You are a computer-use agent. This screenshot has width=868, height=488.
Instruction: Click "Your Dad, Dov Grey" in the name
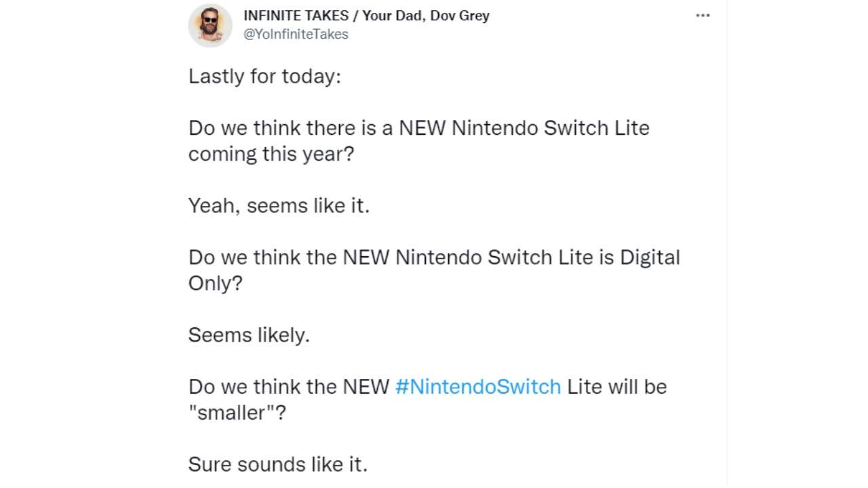(426, 16)
